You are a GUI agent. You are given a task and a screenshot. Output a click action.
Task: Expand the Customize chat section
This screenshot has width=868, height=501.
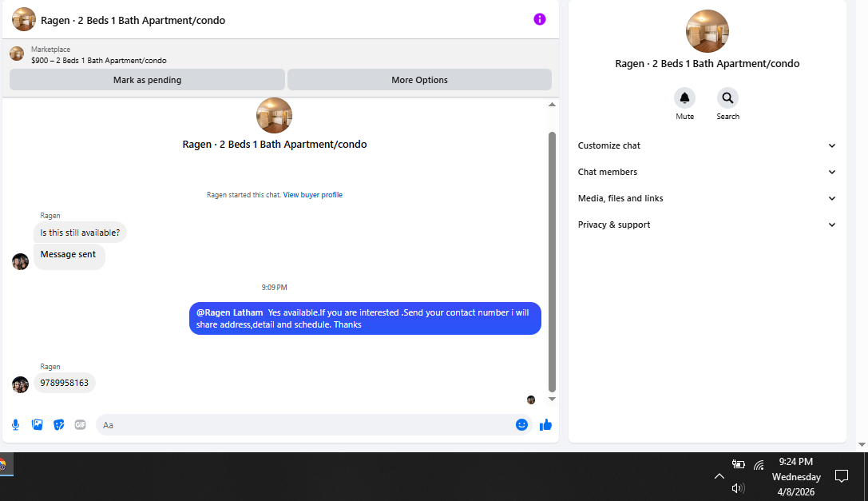pyautogui.click(x=707, y=145)
